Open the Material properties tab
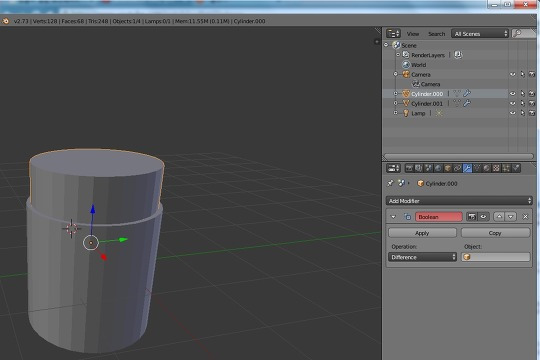 (x=487, y=168)
